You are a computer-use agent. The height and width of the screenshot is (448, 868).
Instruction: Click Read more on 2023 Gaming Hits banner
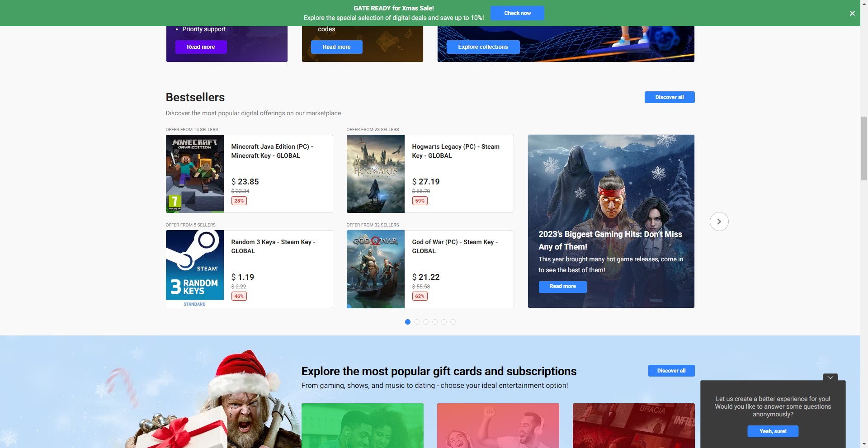[562, 287]
